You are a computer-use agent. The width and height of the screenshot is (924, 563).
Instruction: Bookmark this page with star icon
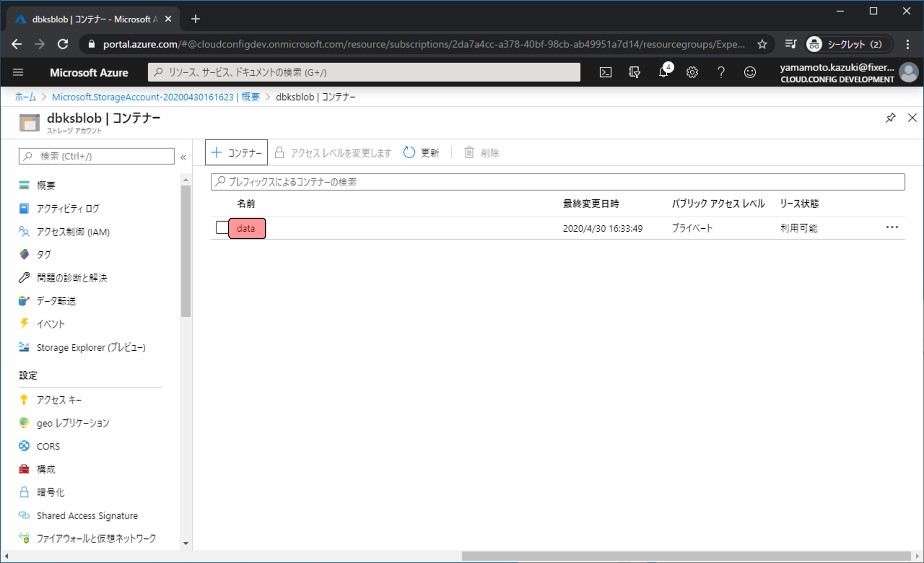762,45
